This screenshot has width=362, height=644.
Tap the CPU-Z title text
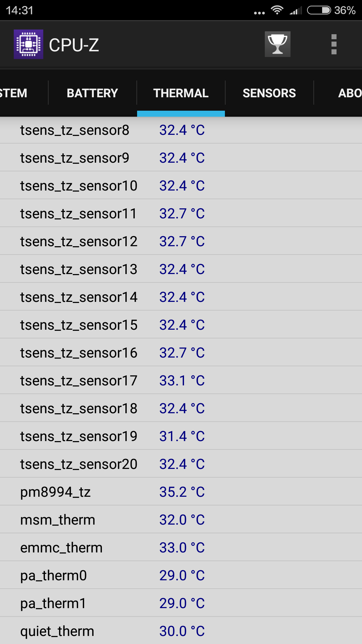point(74,45)
